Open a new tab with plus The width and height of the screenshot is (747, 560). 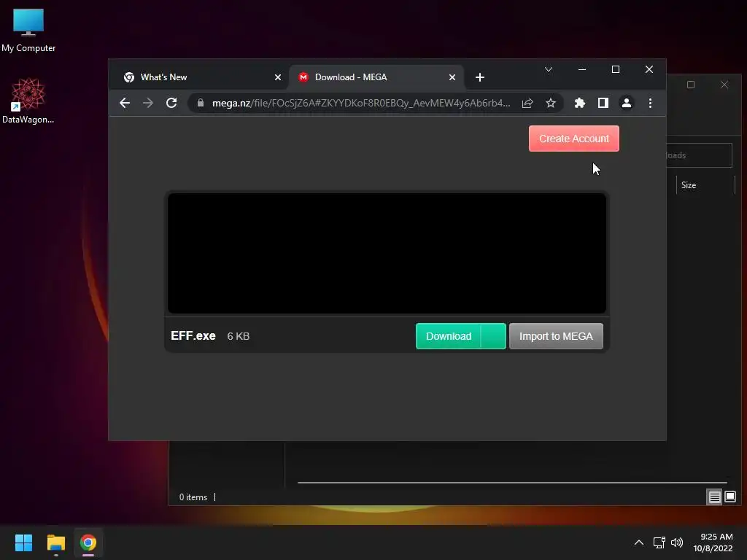pos(480,77)
